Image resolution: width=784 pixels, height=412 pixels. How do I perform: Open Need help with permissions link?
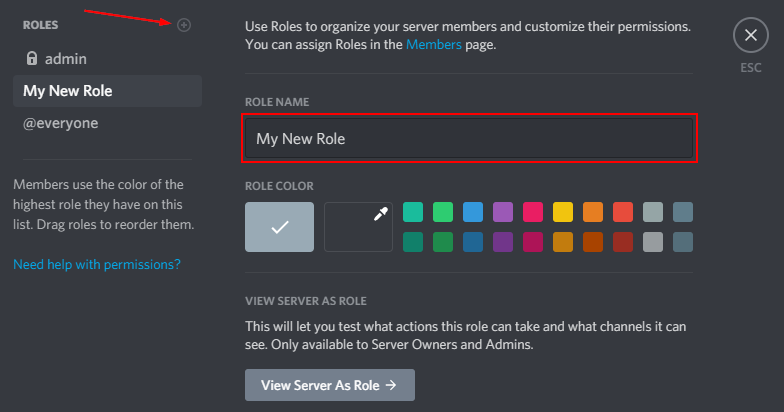tap(96, 264)
